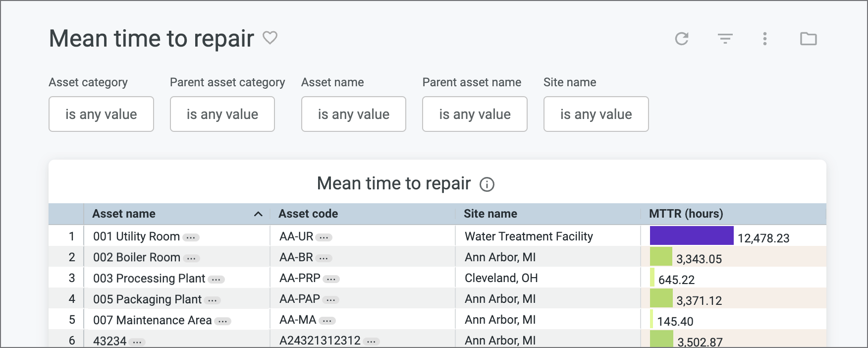Open ellipsis beside 003 Processing Plant
The width and height of the screenshot is (868, 348).
[x=216, y=279]
